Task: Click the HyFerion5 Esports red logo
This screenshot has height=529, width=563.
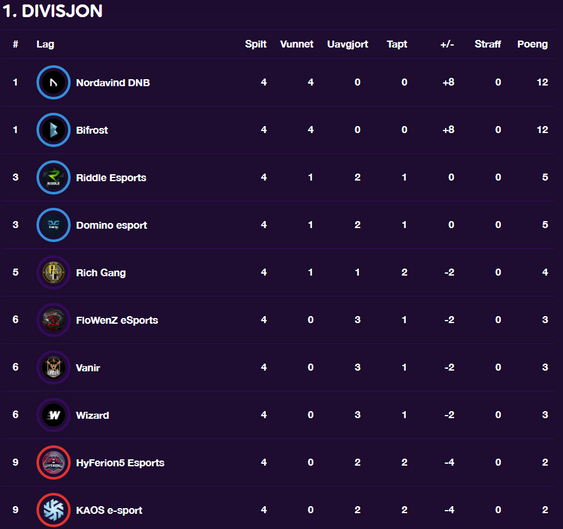Action: (x=53, y=462)
